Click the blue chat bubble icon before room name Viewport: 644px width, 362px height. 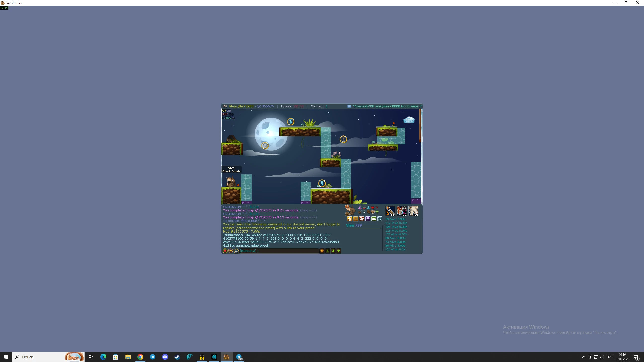point(349,106)
